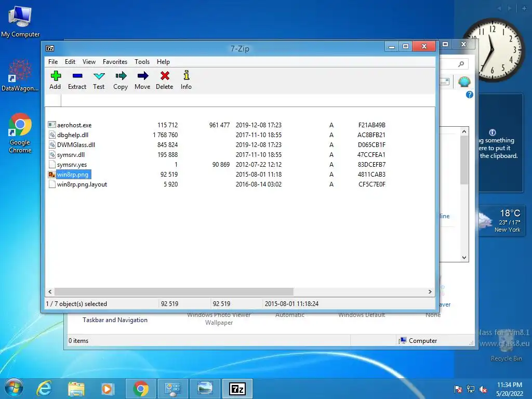Click the win8rp.png image icon
The image size is (532, 399).
[x=51, y=175]
